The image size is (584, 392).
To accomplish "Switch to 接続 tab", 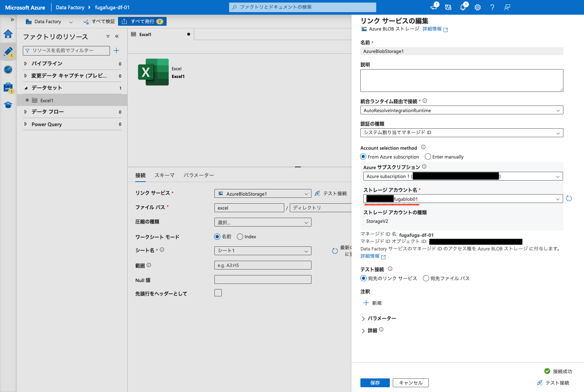I will (140, 175).
